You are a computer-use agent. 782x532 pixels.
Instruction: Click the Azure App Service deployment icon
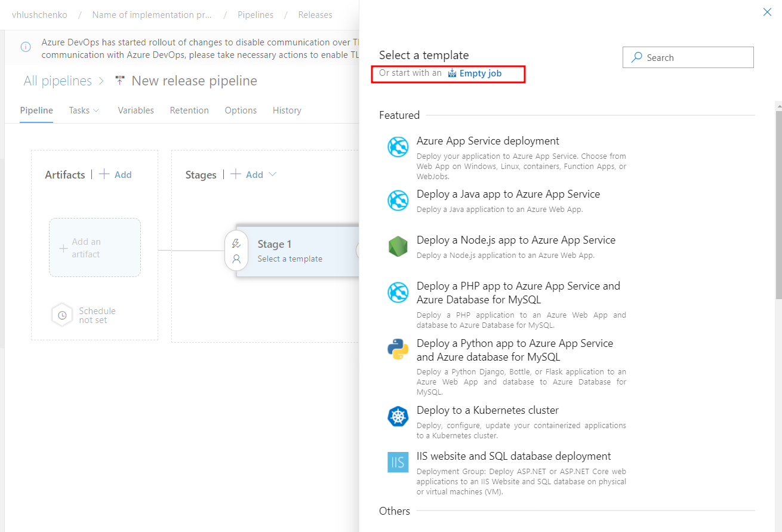coord(398,147)
